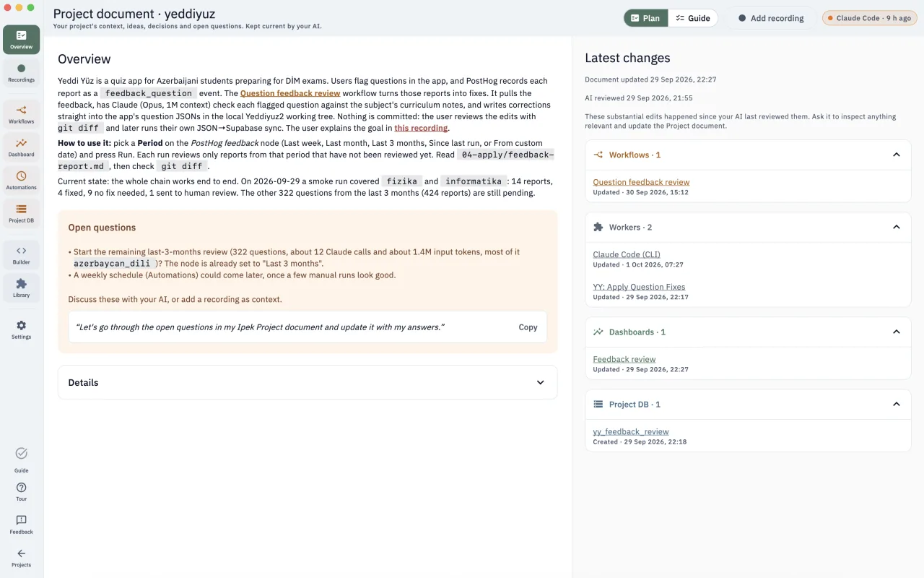This screenshot has width=924, height=578.
Task: Collapse the Project DB latest-changes group
Action: (x=896, y=404)
